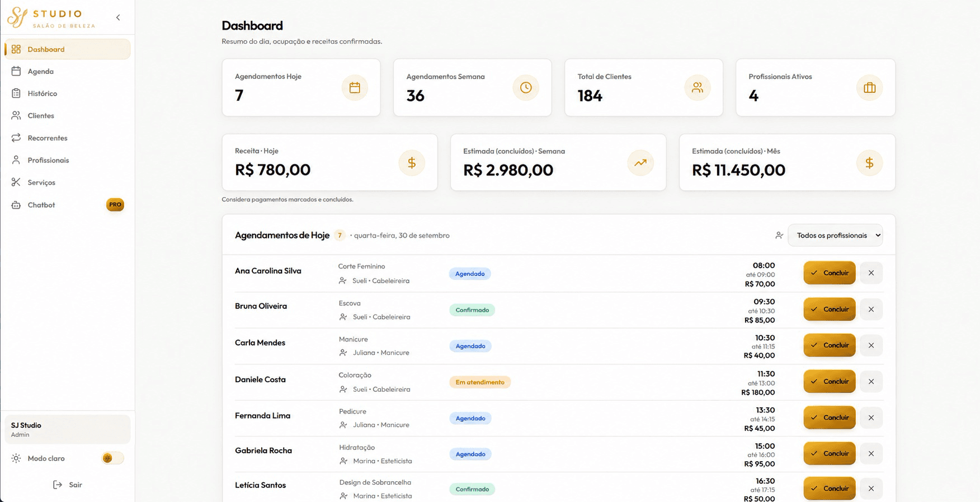Go to Profissionais in the sidebar
The width and height of the screenshot is (980, 502).
point(68,160)
